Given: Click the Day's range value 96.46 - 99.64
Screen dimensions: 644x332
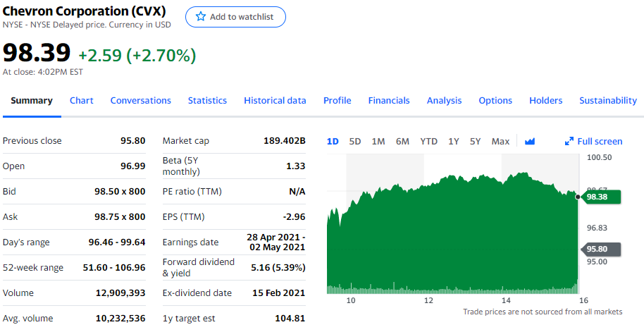Looking at the screenshot, I should 117,242.
